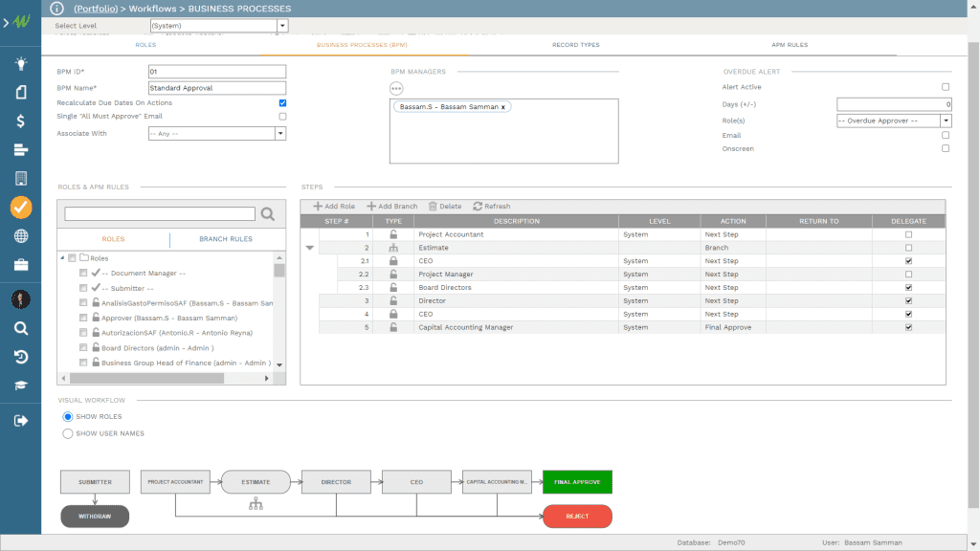This screenshot has height=551, width=980.
Task: Click the lightbulb icon in left sidebar
Action: 20,64
